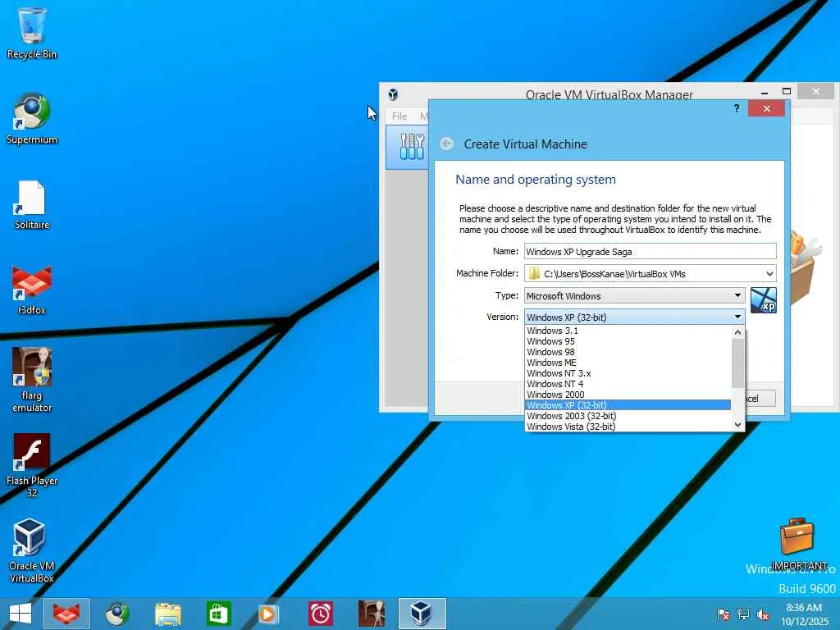Open the Type dropdown showing Microsoft Windows
Screen dimensions: 840x630
[634, 295]
